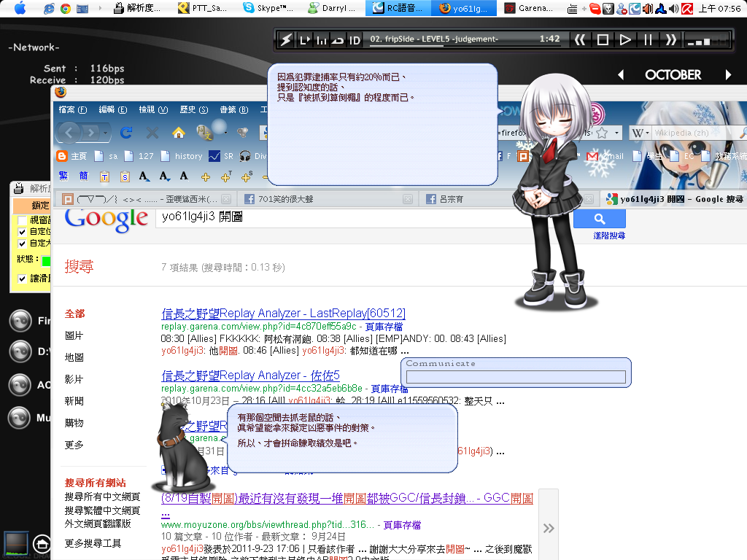Click the blue Google search button
Image resolution: width=747 pixels, height=560 pixels.
(x=600, y=218)
